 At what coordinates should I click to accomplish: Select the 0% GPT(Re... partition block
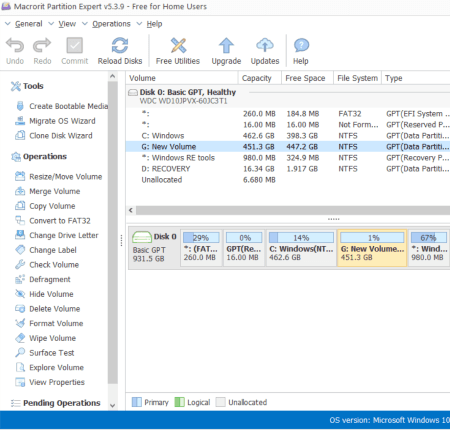pyautogui.click(x=244, y=248)
